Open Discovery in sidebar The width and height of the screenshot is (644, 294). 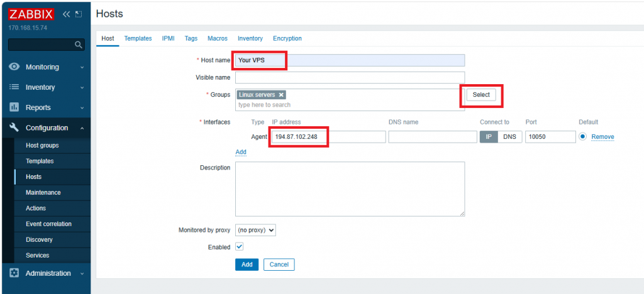(x=52, y=239)
